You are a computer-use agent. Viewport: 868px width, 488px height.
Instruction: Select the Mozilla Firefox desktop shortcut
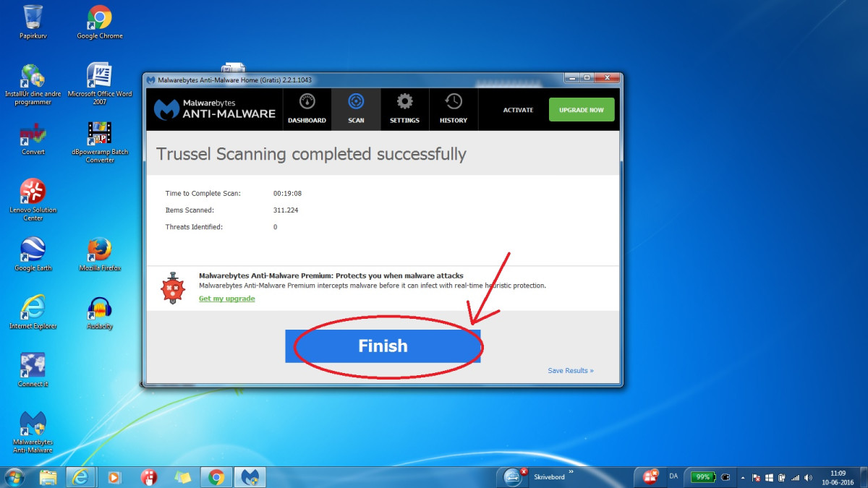click(x=100, y=254)
